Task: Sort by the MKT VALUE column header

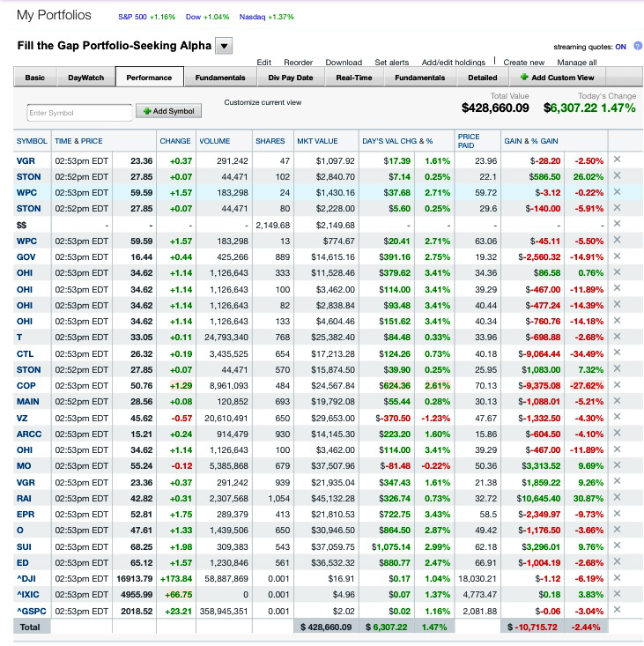Action: pos(317,141)
